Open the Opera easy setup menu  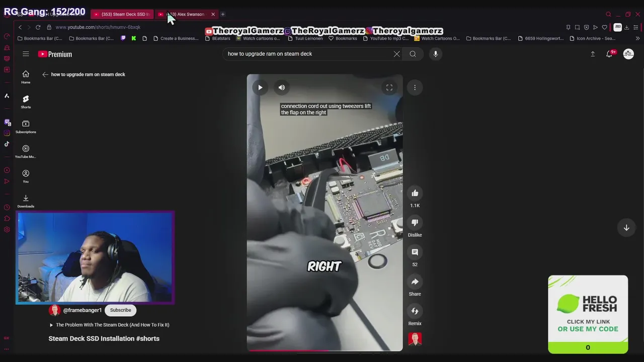(x=636, y=27)
